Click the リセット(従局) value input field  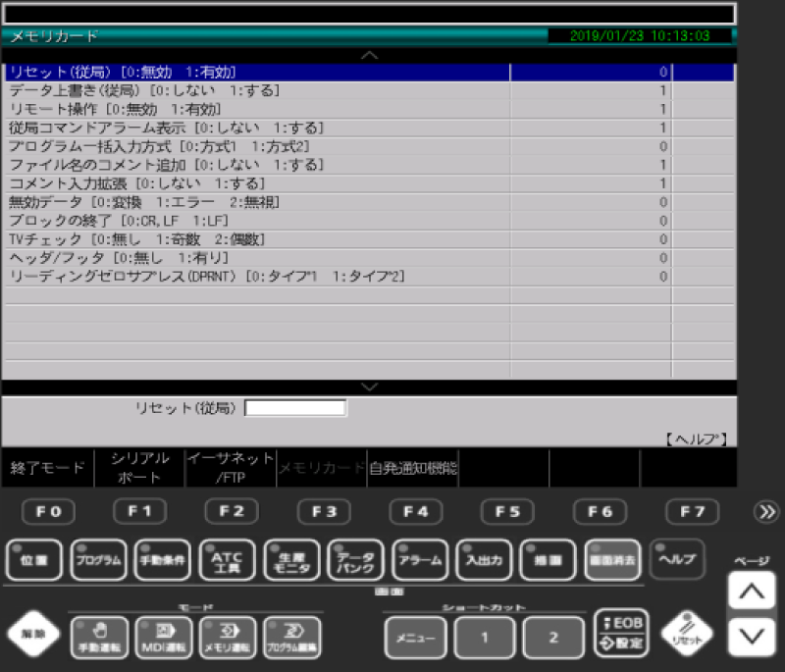point(295,408)
